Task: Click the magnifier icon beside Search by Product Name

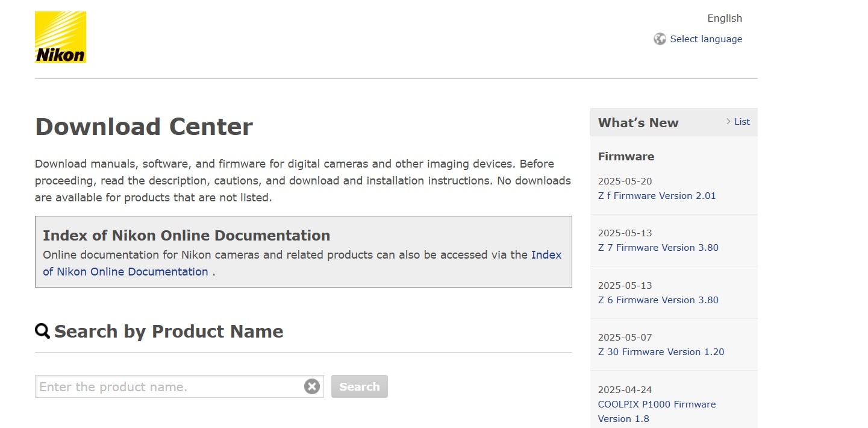Action: pos(43,331)
